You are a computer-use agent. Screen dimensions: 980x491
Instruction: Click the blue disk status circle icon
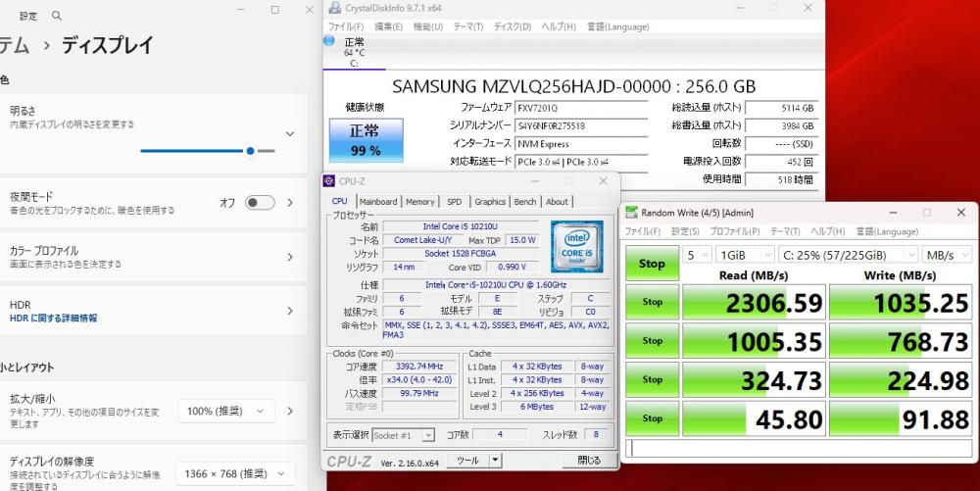[329, 41]
